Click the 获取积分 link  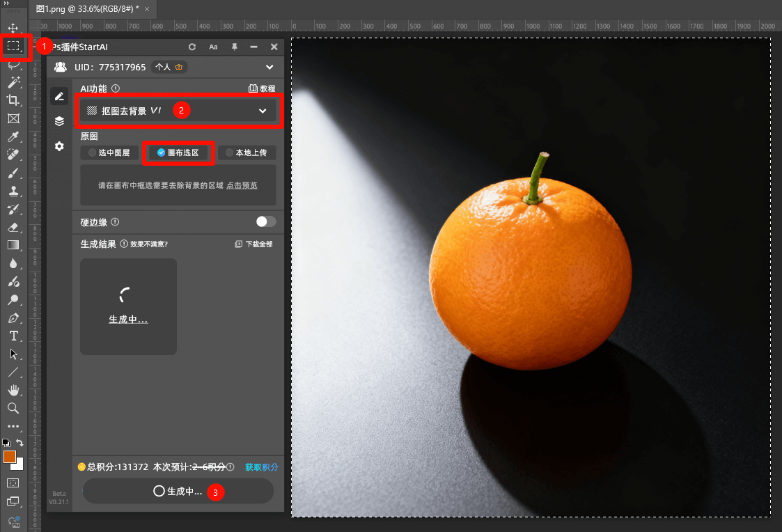click(261, 467)
